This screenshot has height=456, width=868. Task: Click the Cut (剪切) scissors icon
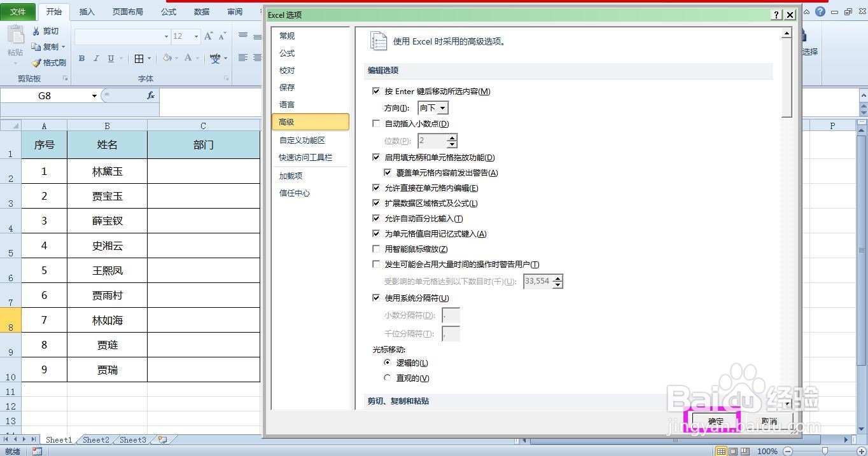36,31
